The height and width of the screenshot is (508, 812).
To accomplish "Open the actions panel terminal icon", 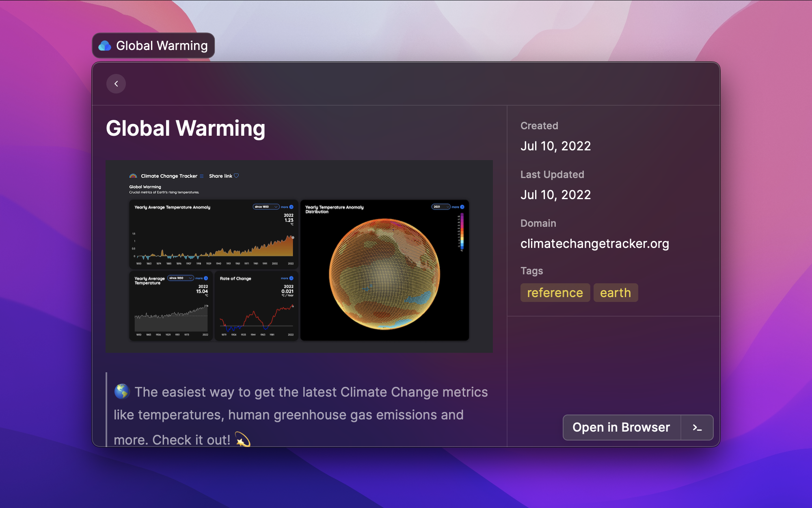I will tap(697, 428).
